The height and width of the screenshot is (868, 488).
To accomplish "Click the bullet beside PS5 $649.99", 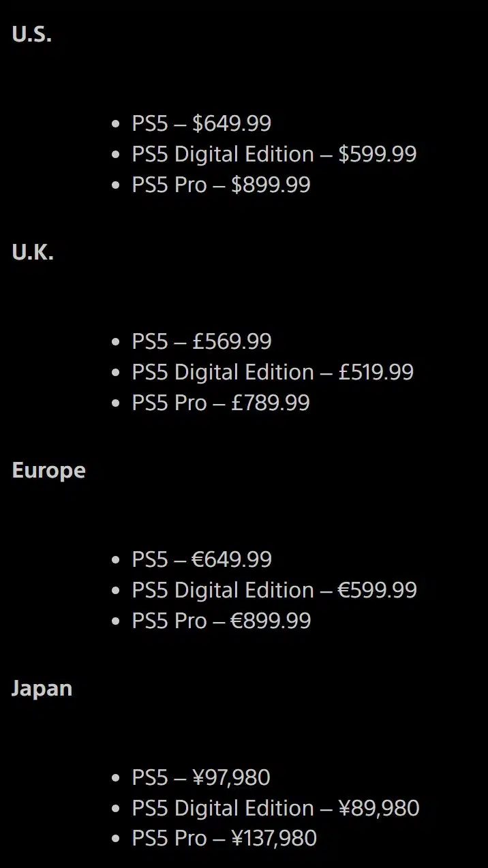I will (x=115, y=124).
